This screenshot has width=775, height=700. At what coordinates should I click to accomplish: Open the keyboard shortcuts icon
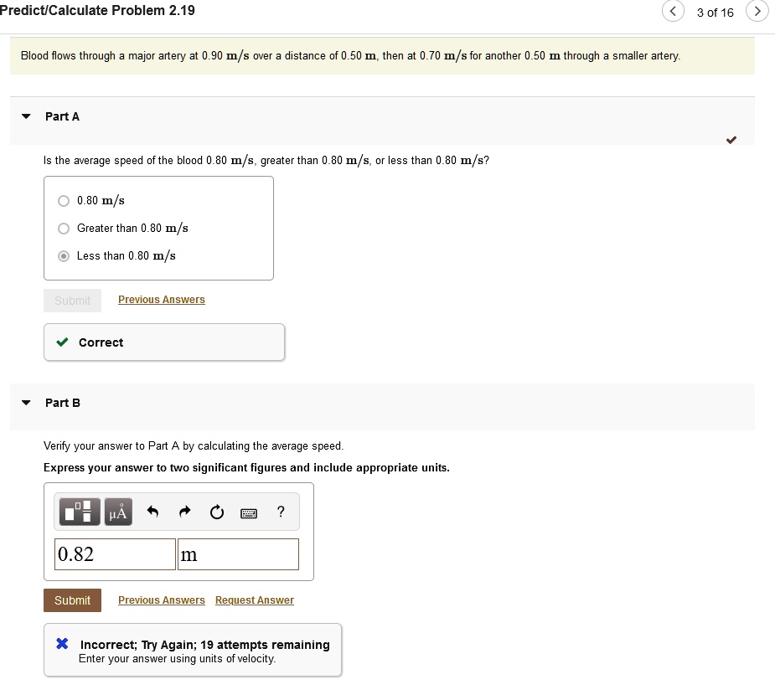(x=248, y=512)
